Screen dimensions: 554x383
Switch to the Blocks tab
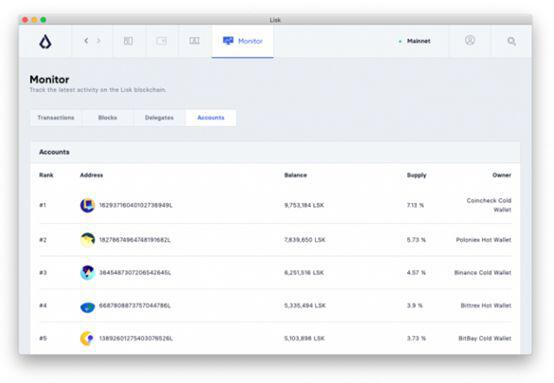tap(108, 118)
